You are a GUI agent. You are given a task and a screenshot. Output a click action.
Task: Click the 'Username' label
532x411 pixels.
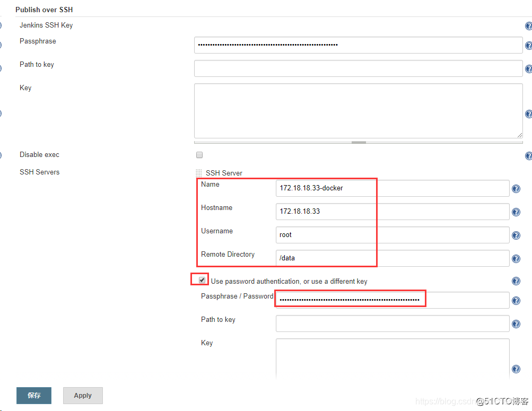[217, 231]
